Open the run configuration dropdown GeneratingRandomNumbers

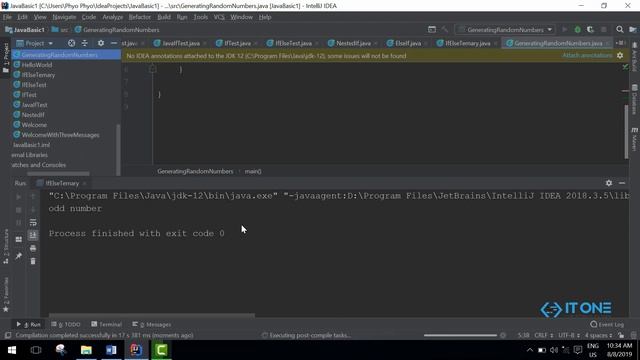pos(505,30)
